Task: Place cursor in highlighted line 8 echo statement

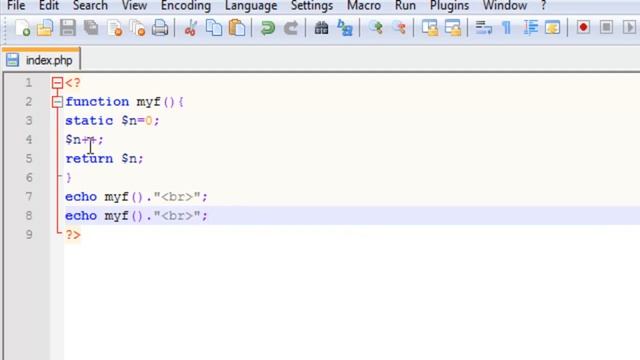Action: coord(136,216)
